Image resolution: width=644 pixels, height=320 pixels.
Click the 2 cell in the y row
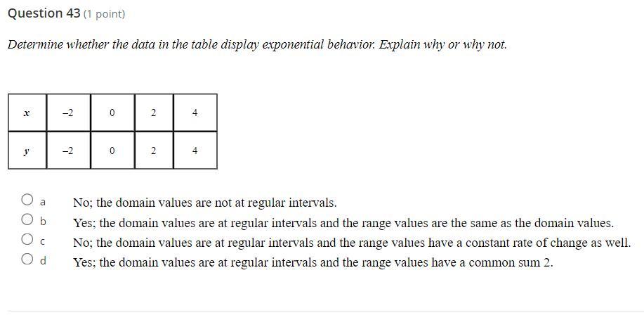click(154, 151)
